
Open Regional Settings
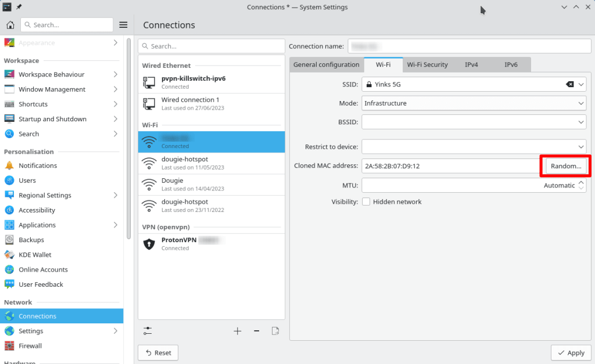[62, 195]
